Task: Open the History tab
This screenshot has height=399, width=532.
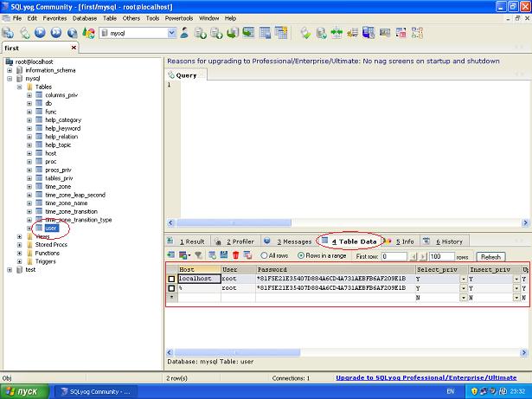Action: pos(445,241)
